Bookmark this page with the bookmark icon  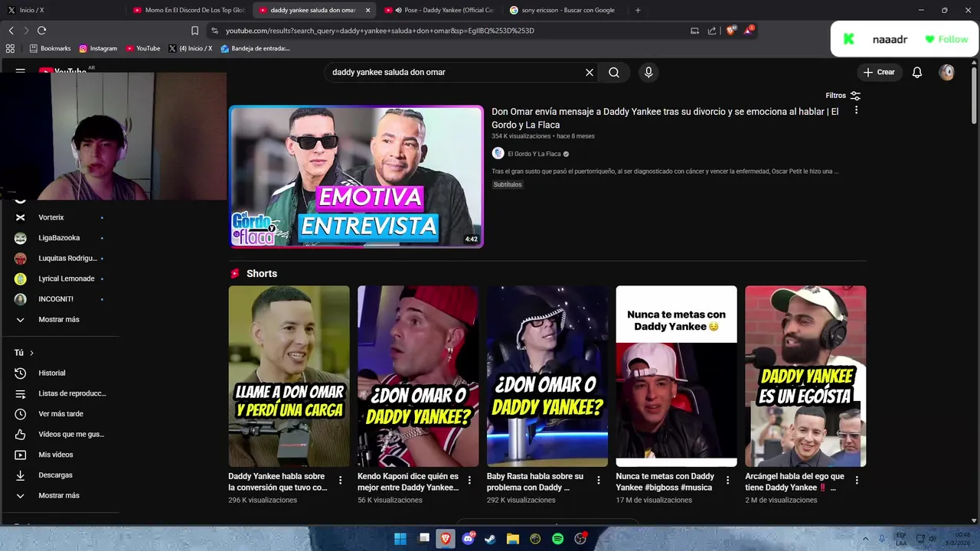[194, 31]
